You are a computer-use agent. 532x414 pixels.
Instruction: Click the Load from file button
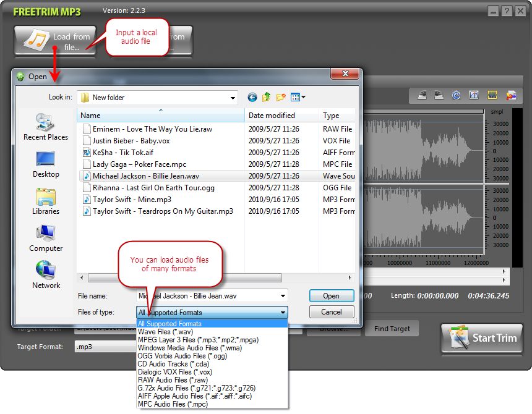coord(55,40)
